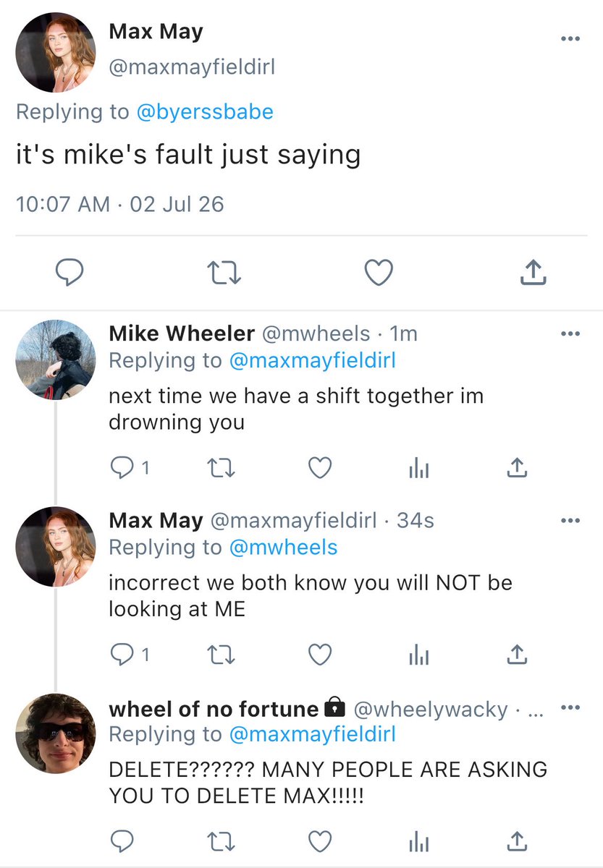Share Max May's second reply

tap(516, 655)
